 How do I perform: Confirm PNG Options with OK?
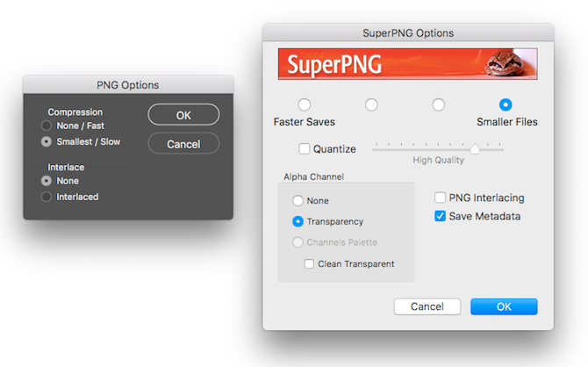(183, 115)
